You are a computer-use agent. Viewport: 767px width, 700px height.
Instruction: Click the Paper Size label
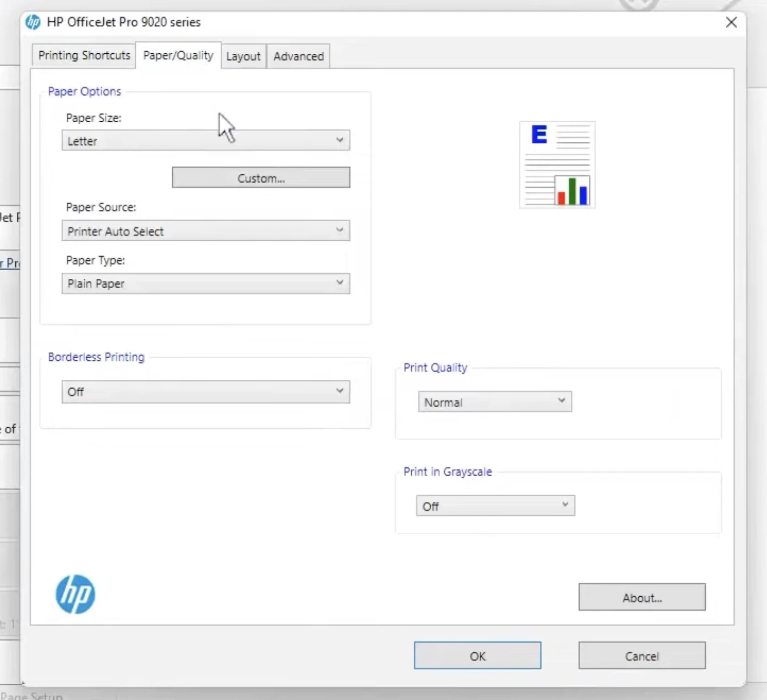(x=93, y=118)
